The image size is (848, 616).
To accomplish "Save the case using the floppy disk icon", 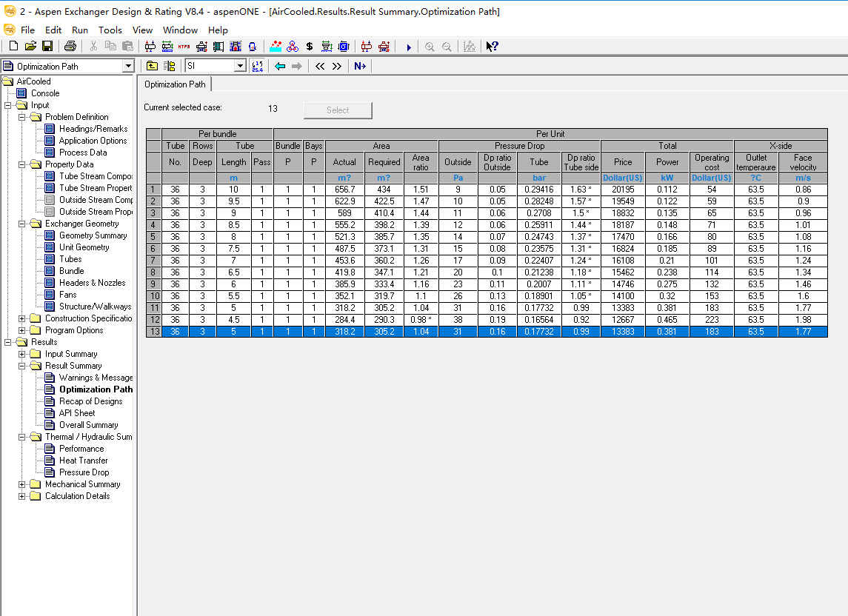I will click(47, 47).
